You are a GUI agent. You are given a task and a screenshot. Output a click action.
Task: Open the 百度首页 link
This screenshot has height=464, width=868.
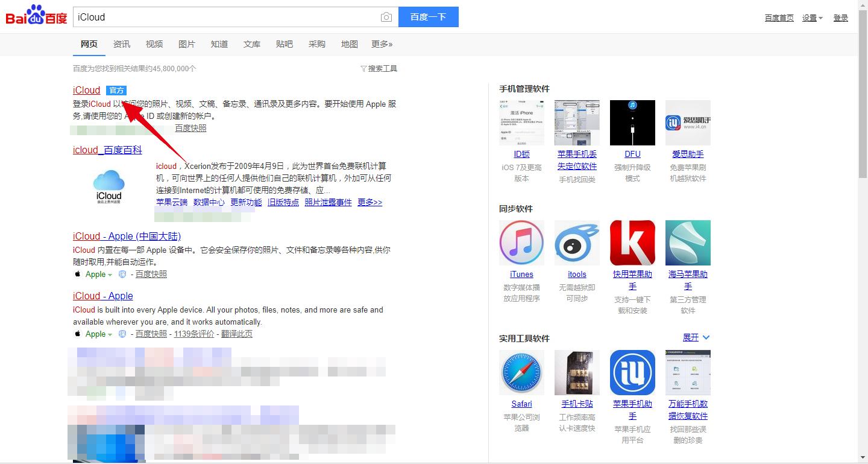[779, 18]
